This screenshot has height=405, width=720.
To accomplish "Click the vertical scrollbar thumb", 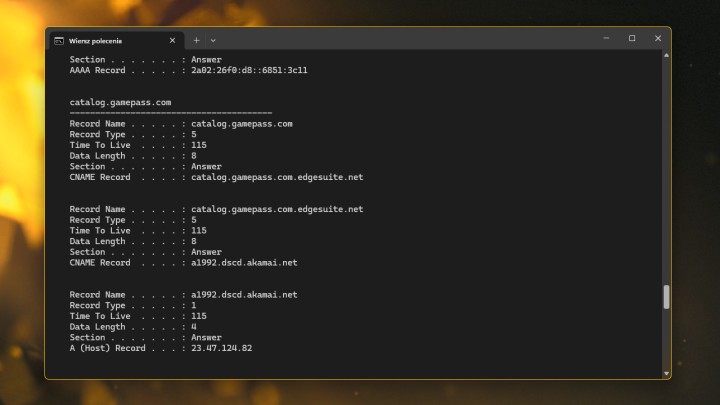I will (x=666, y=297).
